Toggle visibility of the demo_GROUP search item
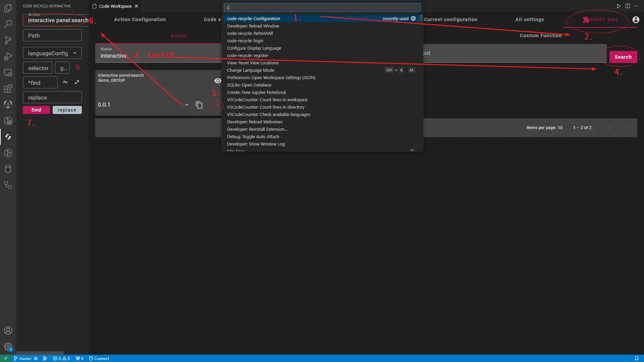 [x=218, y=80]
